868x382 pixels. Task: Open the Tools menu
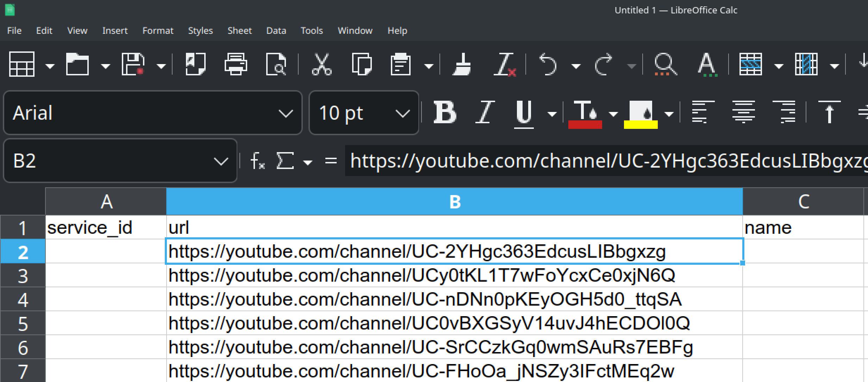coord(312,31)
